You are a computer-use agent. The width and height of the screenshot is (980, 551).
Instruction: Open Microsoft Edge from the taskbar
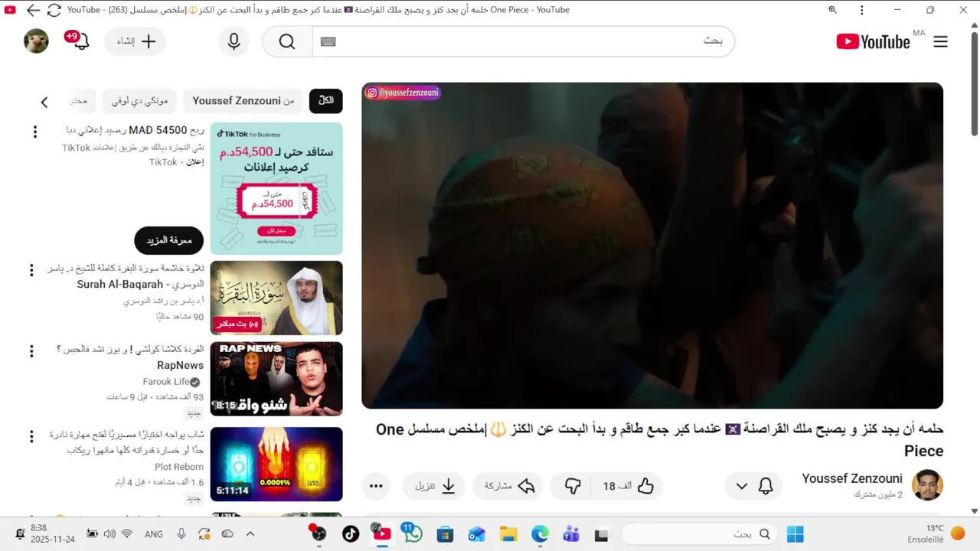point(540,533)
